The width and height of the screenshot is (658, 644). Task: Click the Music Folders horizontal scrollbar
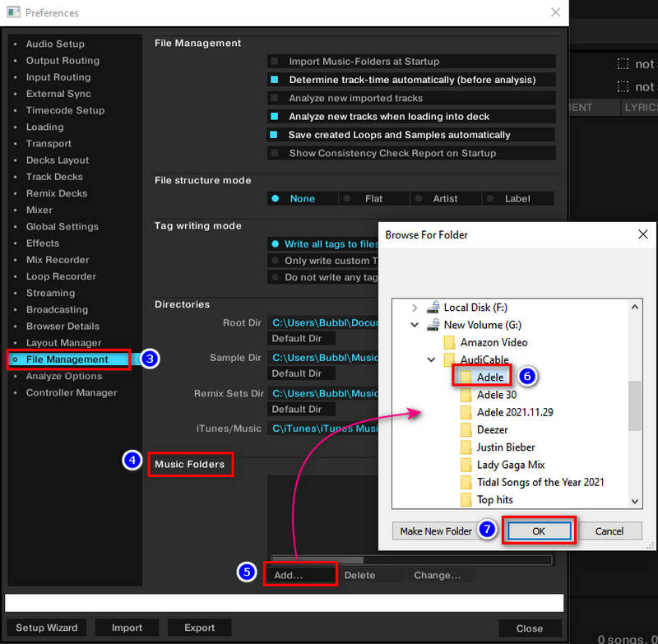(411, 559)
